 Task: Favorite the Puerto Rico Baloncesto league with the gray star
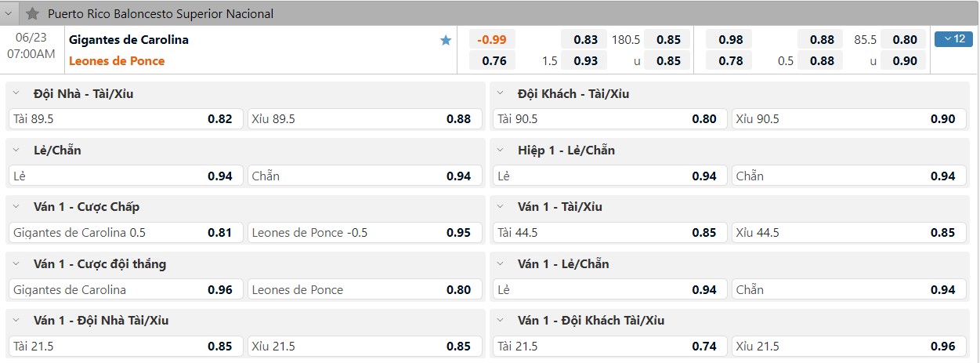(32, 13)
